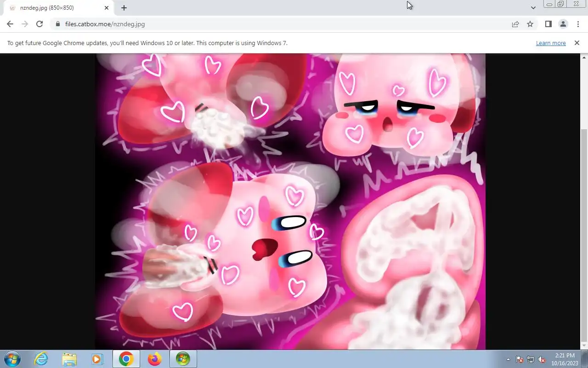
Task: Open the tab search chevron
Action: point(533,8)
